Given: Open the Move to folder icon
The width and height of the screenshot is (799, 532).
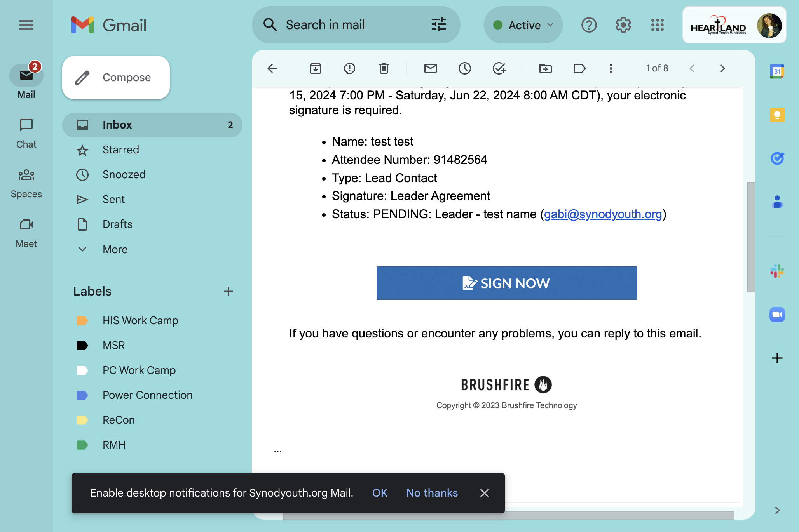Looking at the screenshot, I should [x=546, y=68].
